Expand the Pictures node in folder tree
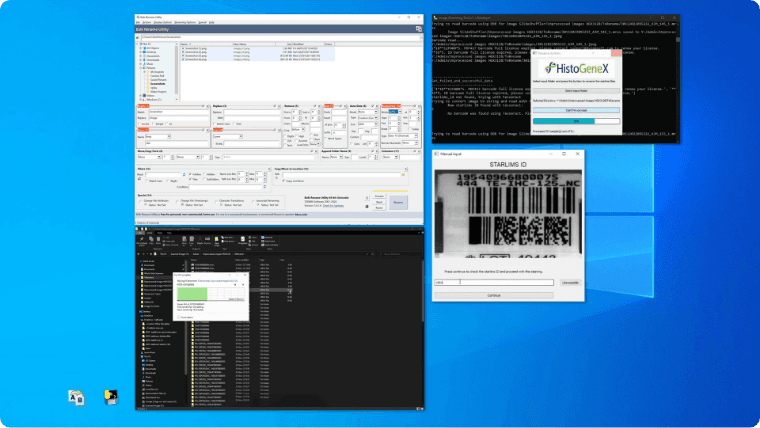This screenshot has height=428, width=760. click(141, 68)
